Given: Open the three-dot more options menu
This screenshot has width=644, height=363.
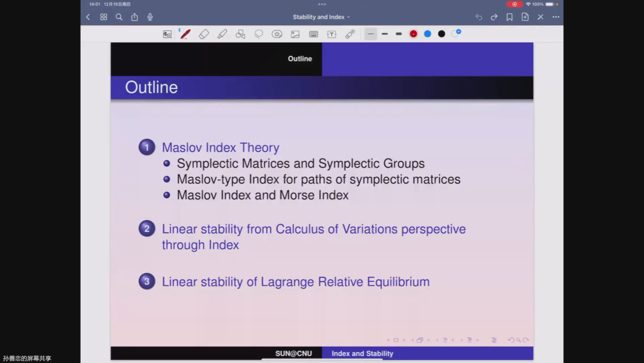Looking at the screenshot, I should click(556, 17).
